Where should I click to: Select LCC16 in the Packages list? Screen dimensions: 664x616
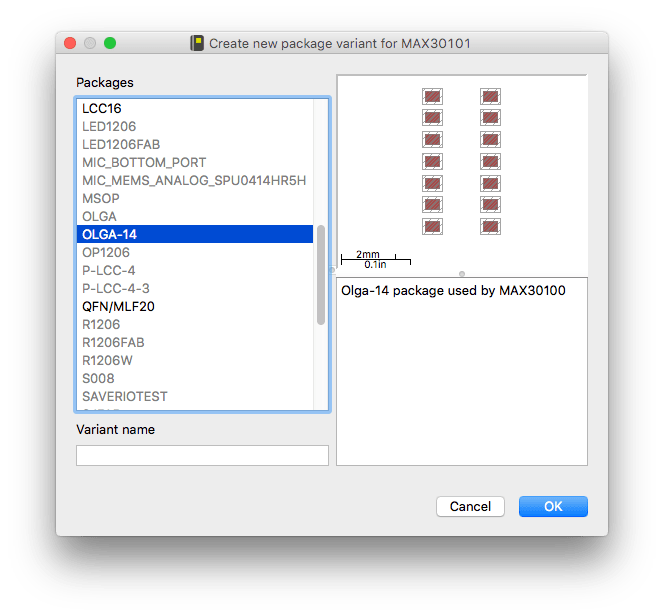(195, 108)
